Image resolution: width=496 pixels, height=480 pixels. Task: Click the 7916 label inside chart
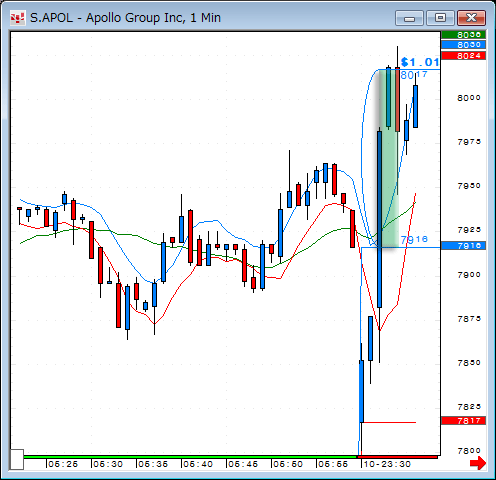coord(414,239)
